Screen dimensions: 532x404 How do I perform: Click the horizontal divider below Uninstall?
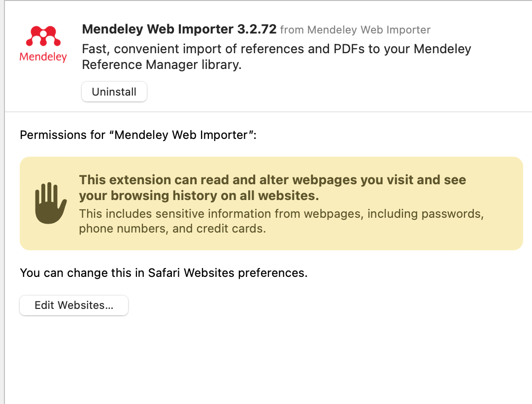[266, 112]
